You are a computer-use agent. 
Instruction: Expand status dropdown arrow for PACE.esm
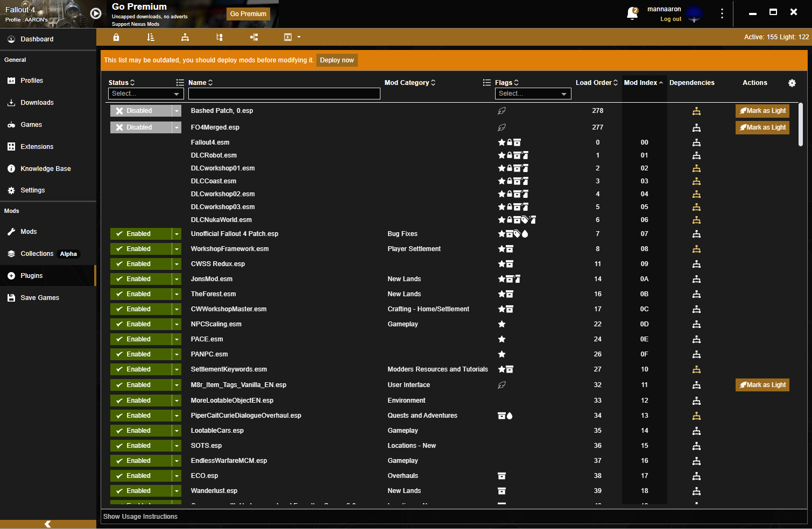tap(176, 339)
